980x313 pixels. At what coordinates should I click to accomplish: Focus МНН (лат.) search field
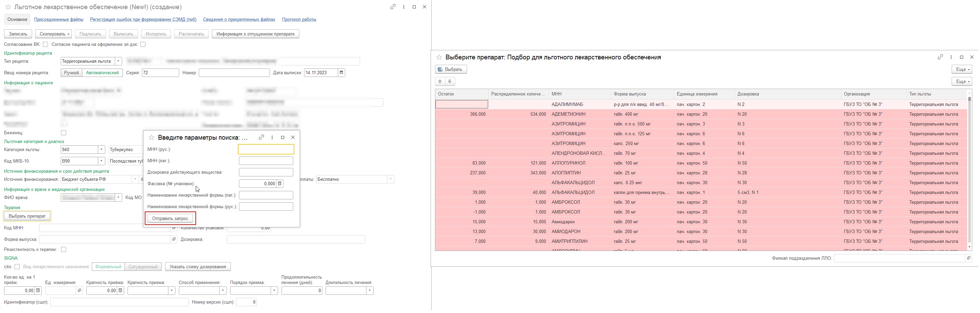pos(266,161)
